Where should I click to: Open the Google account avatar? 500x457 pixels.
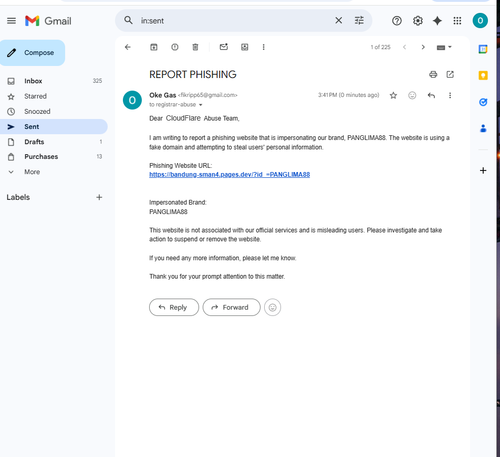[x=480, y=21]
